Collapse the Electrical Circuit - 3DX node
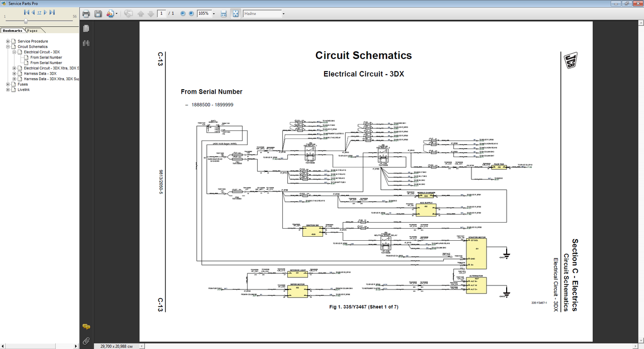The width and height of the screenshot is (644, 349). pyautogui.click(x=14, y=52)
